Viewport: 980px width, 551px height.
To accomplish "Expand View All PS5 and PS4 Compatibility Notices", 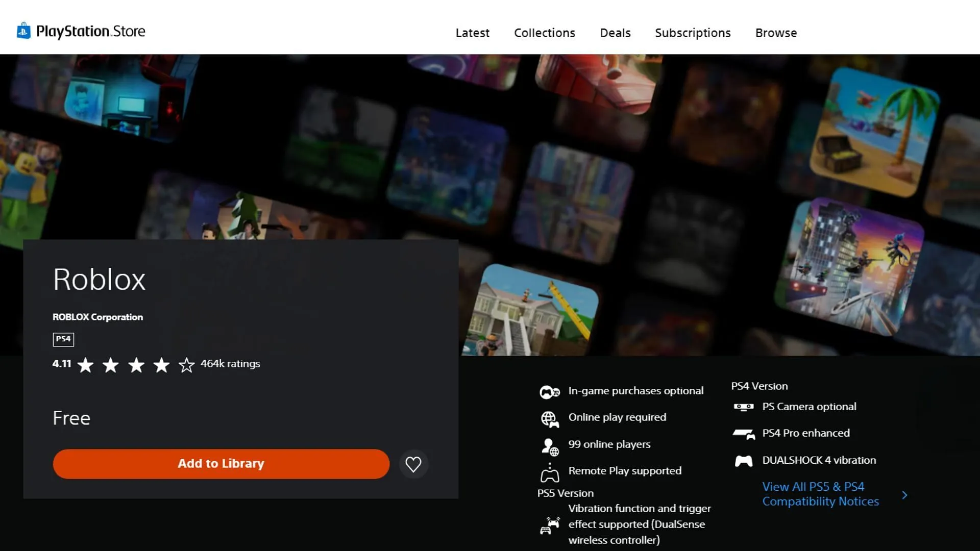I will (820, 494).
